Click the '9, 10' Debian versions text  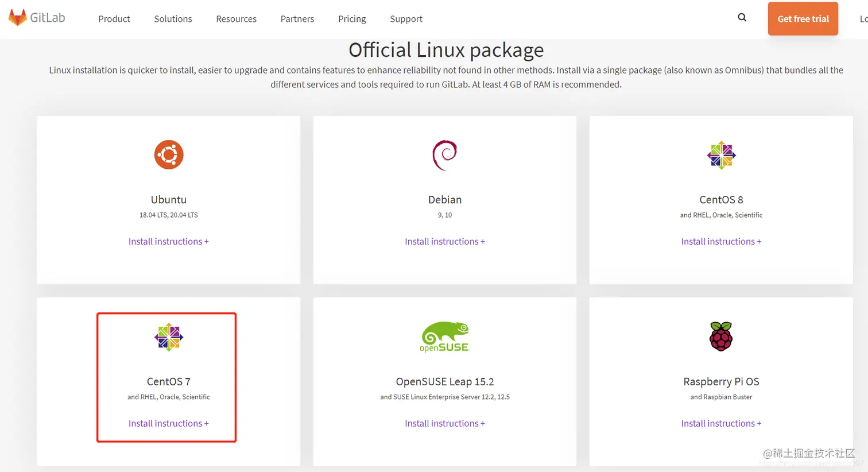(x=445, y=215)
